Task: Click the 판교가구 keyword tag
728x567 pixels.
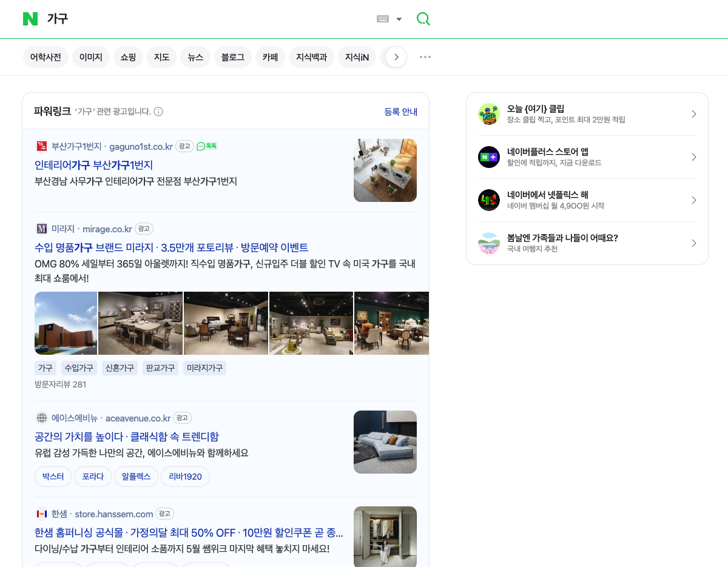Action: (x=160, y=368)
